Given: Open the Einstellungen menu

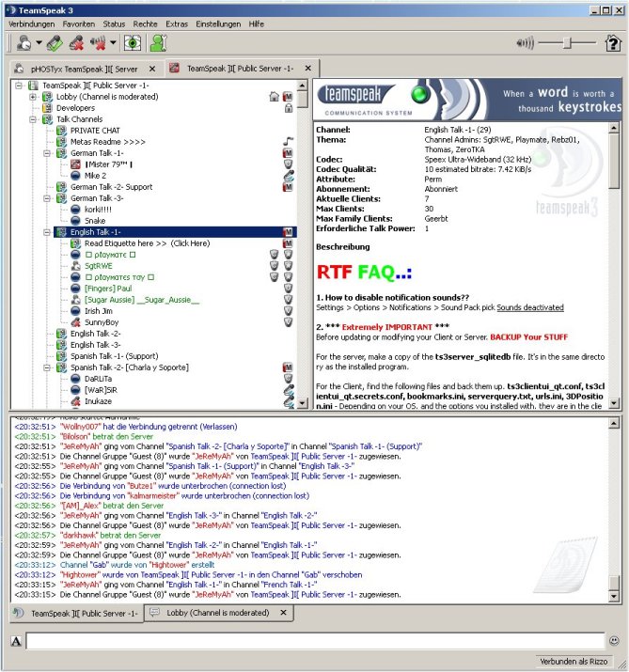Looking at the screenshot, I should tap(218, 24).
